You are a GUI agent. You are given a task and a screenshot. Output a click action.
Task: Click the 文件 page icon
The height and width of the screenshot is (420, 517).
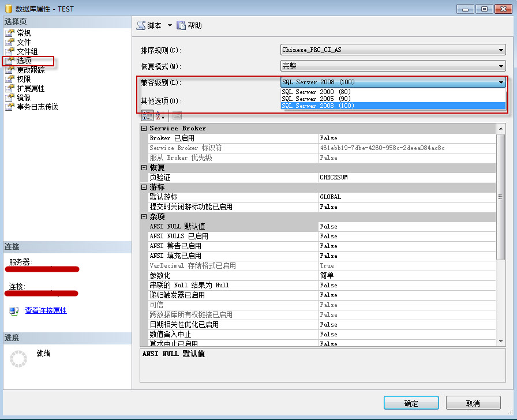point(10,42)
